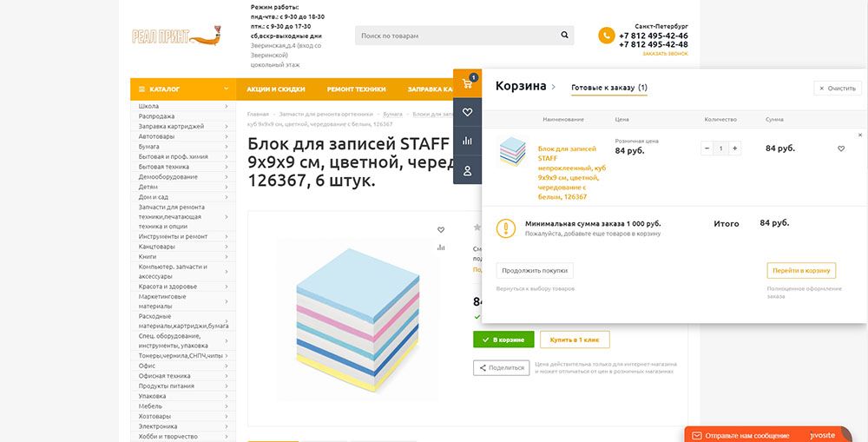Image resolution: width=868 pixels, height=442 pixels.
Task: Add cart item to favorites heart
Action: click(x=840, y=148)
